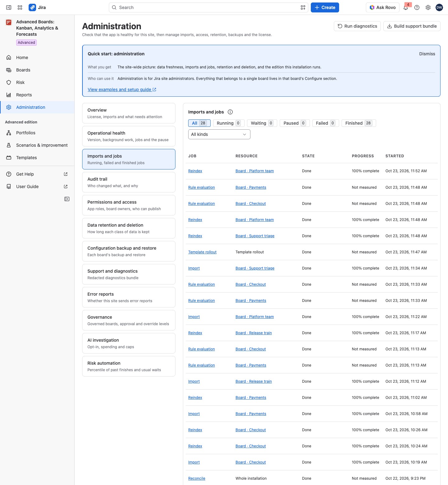Viewport: 448px width, 485px height.
Task: Click the Get Help external link icon
Action: pyautogui.click(x=66, y=174)
